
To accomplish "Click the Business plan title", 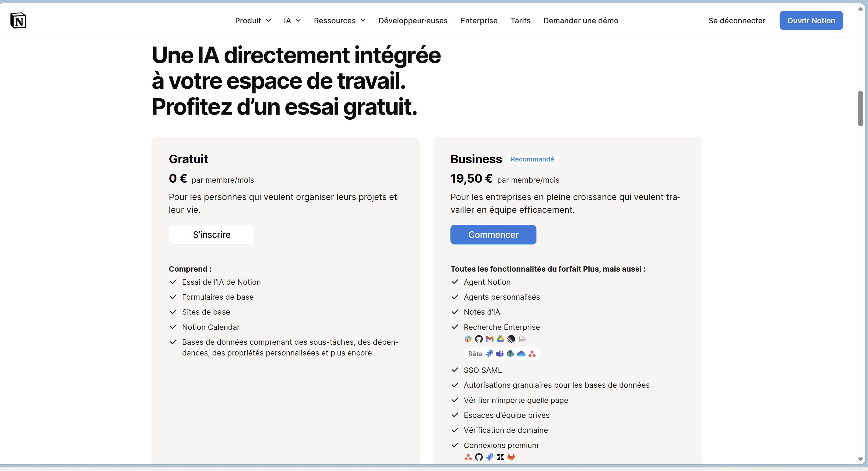I will 476,159.
